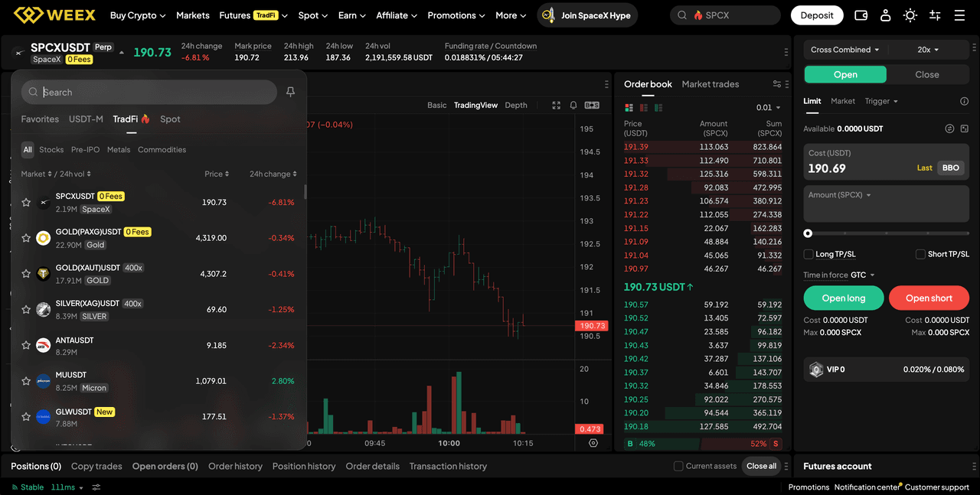Favorite SILVER(XAG)USDT with its star
This screenshot has height=495, width=980.
tap(26, 310)
